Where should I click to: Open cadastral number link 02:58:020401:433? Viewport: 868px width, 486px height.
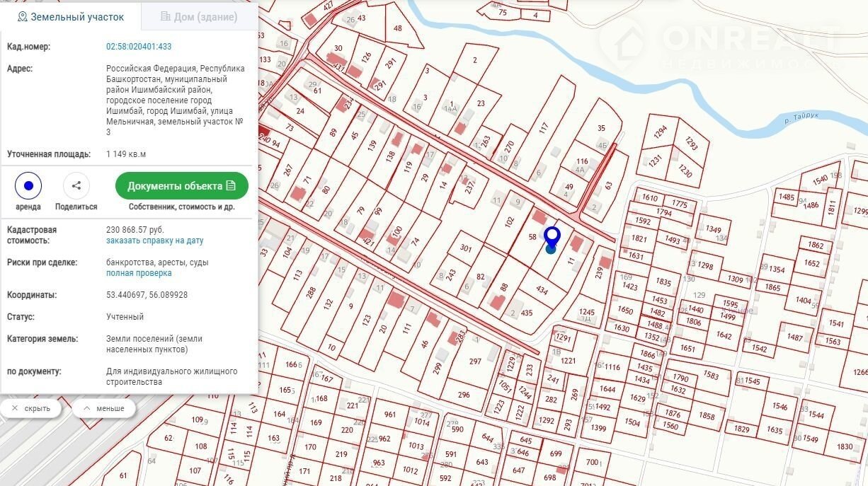coord(139,47)
